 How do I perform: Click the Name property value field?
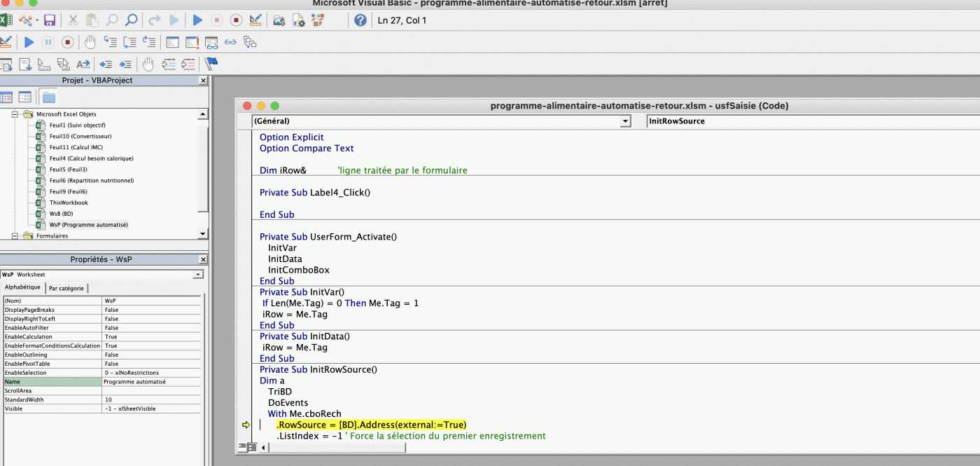(150, 382)
